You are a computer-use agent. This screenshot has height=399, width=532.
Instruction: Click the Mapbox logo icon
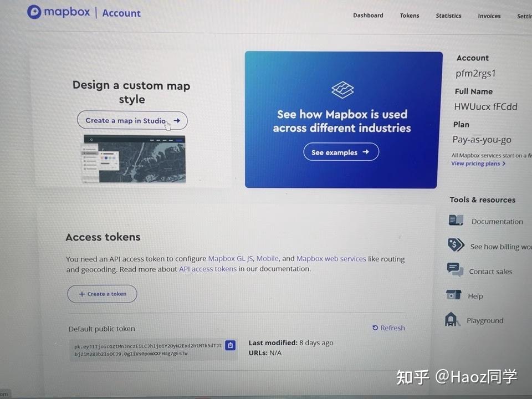(x=35, y=12)
